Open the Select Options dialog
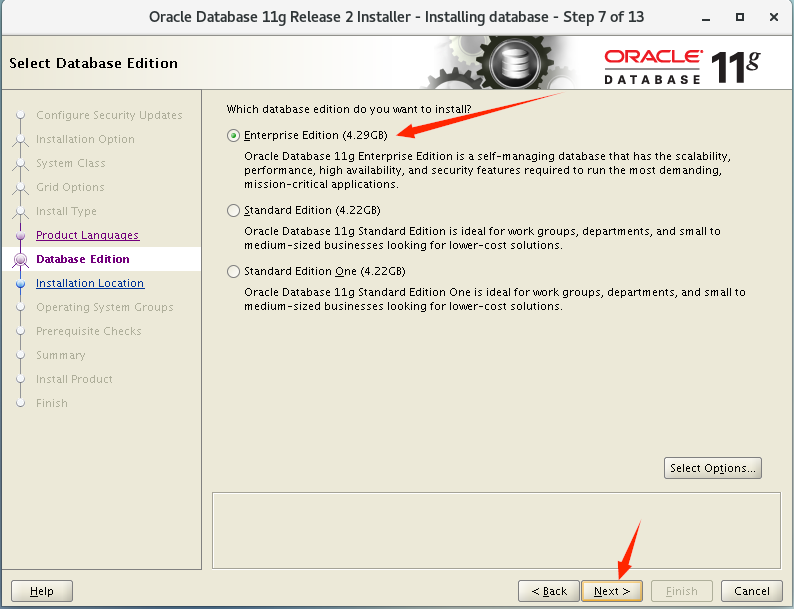Image resolution: width=794 pixels, height=609 pixels. 712,468
